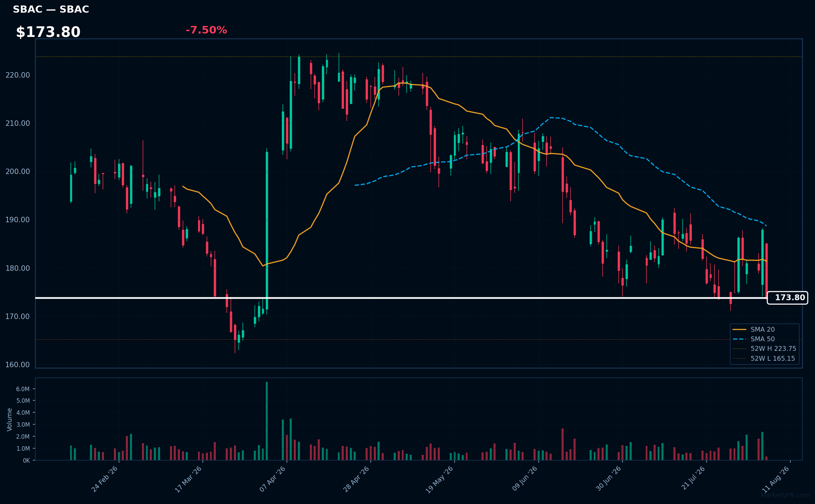Click the "210.00" price axis label
The image size is (815, 504).
tap(18, 123)
